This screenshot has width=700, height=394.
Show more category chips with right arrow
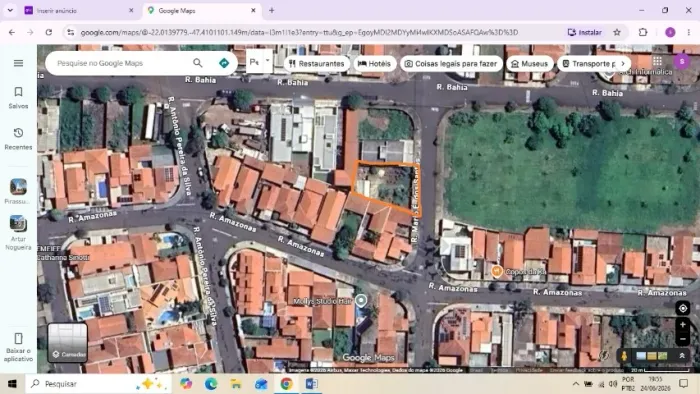tap(623, 64)
